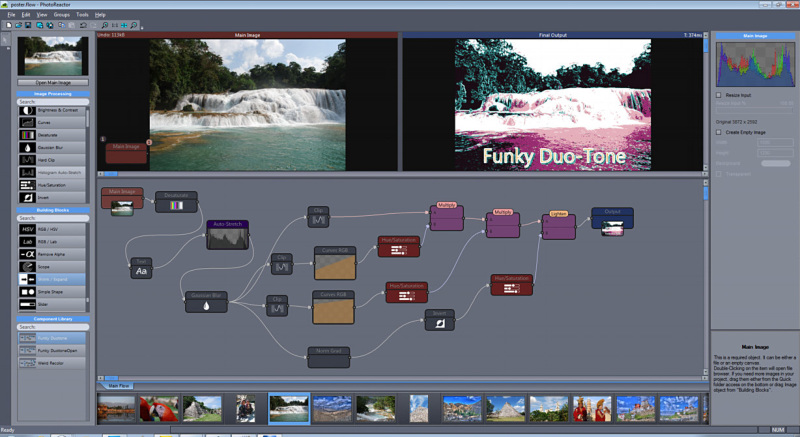Click the Image Processing search field
Viewport: 800px width, 437px height.
[53, 102]
